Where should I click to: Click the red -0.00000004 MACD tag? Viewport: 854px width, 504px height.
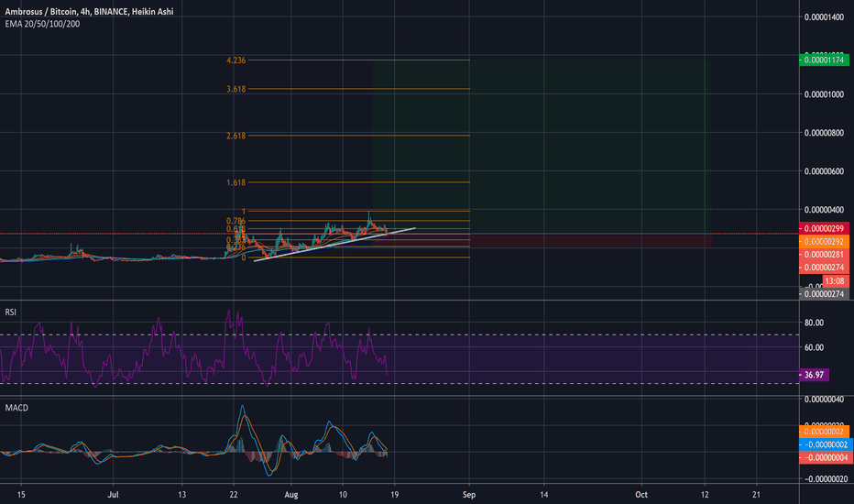click(x=825, y=457)
